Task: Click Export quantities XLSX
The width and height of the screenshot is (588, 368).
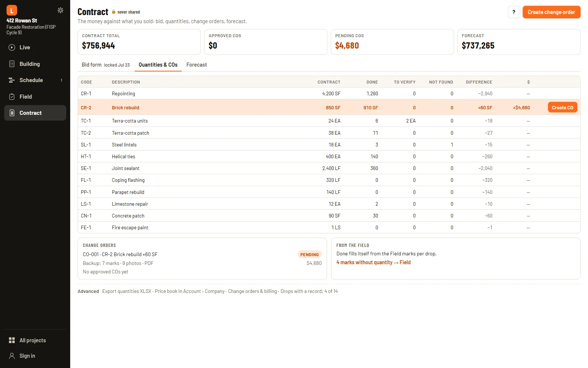Action: [x=127, y=291]
